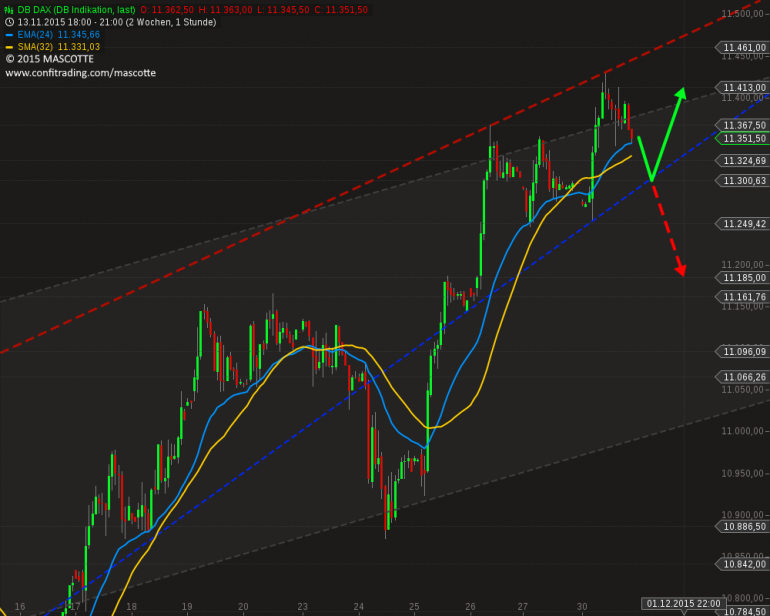Click the 01.12.2015 22:00 time marker
The height and width of the screenshot is (616, 770).
684,604
